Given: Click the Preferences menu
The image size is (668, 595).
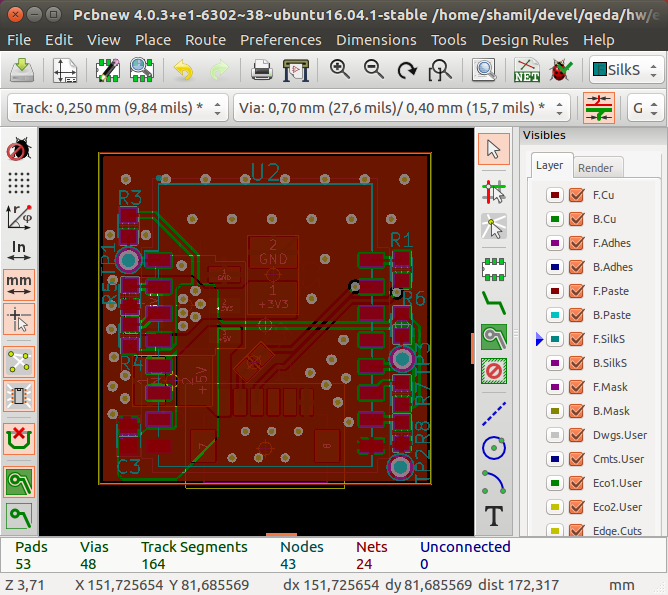Looking at the screenshot, I should pyautogui.click(x=280, y=40).
